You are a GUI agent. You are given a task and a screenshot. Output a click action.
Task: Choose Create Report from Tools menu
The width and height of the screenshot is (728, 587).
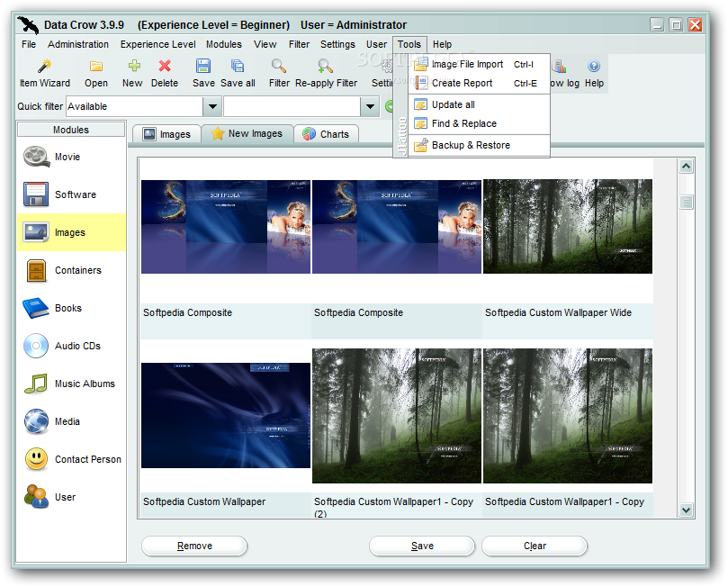(479, 83)
